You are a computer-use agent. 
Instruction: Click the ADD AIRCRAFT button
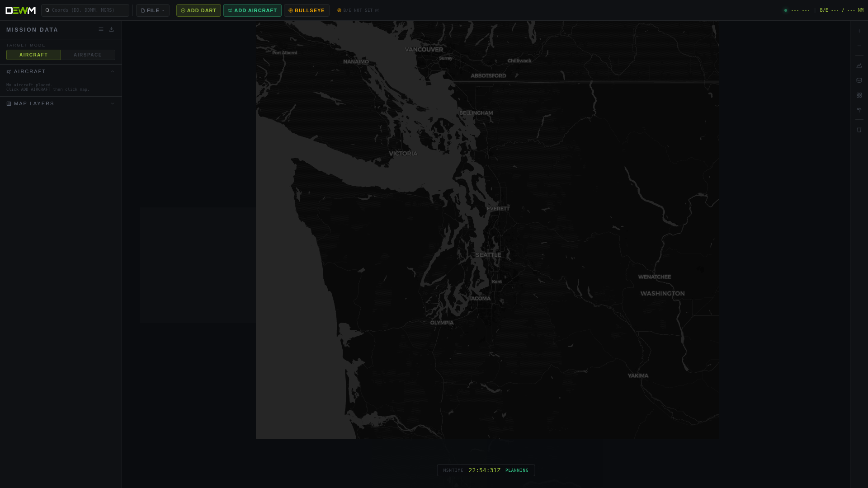coord(252,10)
